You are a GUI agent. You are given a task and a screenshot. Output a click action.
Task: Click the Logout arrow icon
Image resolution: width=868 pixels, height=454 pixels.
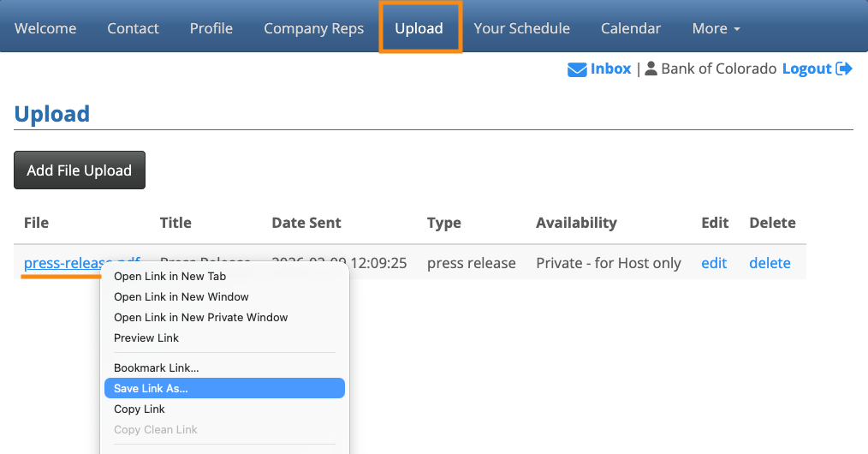[844, 69]
